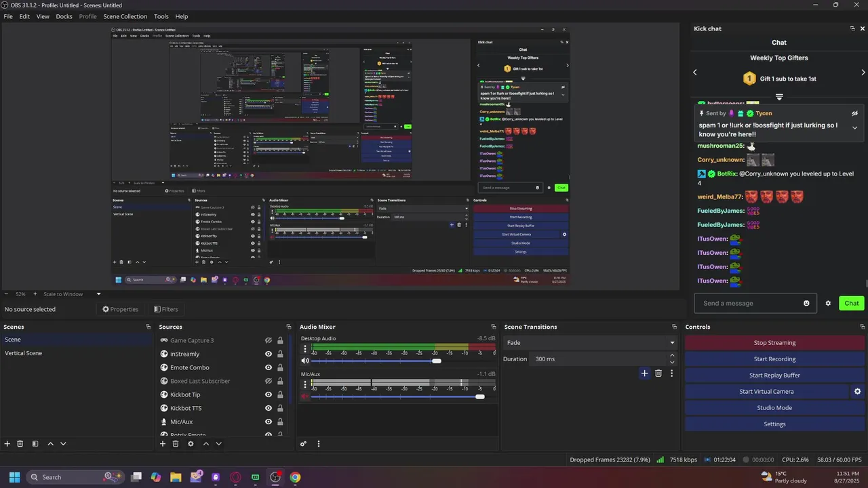Open OBS Settings from Controls

pos(774,424)
